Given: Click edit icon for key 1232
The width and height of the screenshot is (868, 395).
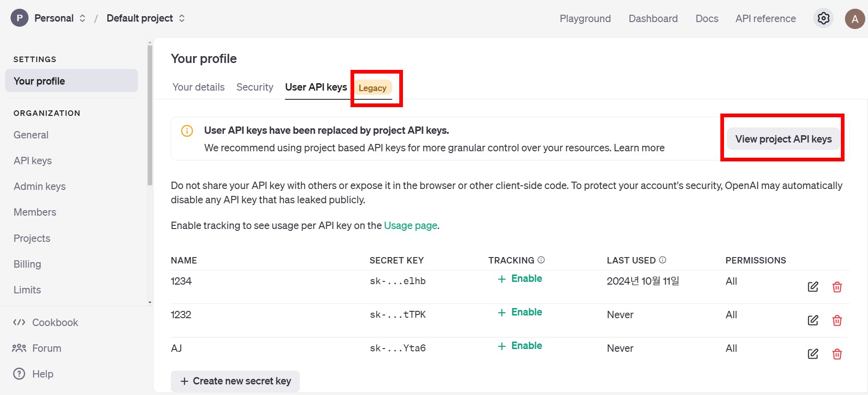Looking at the screenshot, I should point(813,321).
